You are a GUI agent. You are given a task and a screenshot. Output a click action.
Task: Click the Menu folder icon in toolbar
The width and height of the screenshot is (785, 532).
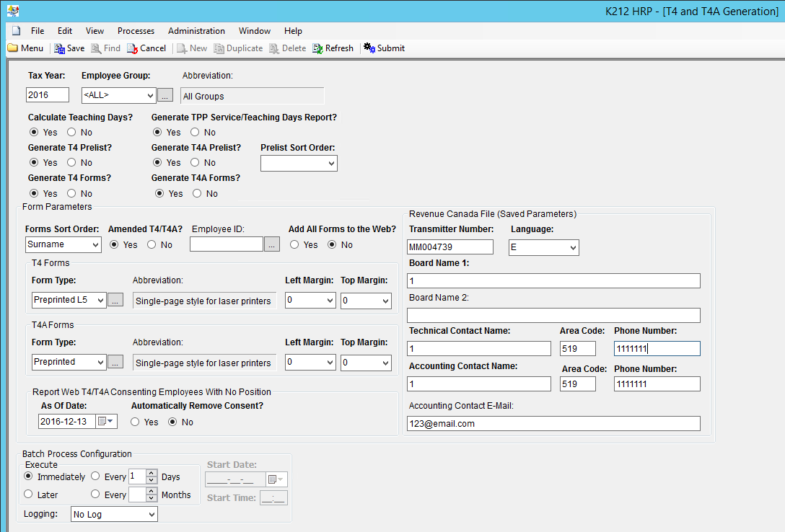[13, 48]
